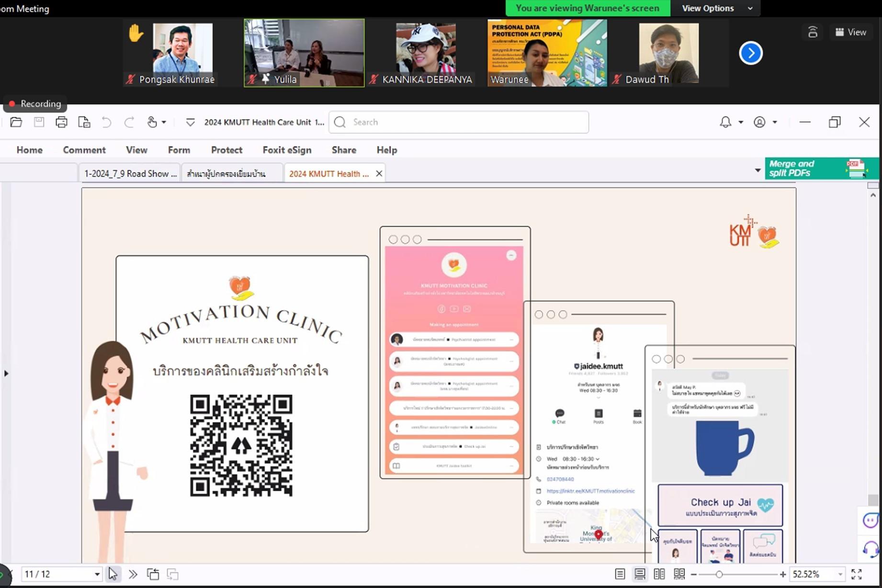Open the 52.52% zoom level dropdown
The height and width of the screenshot is (588, 882).
point(840,574)
